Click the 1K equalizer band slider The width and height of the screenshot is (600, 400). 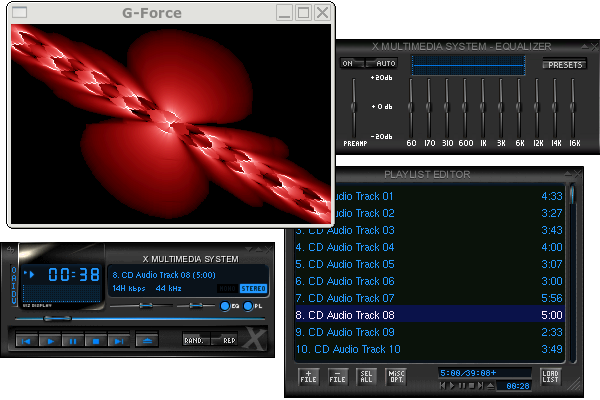pos(483,107)
